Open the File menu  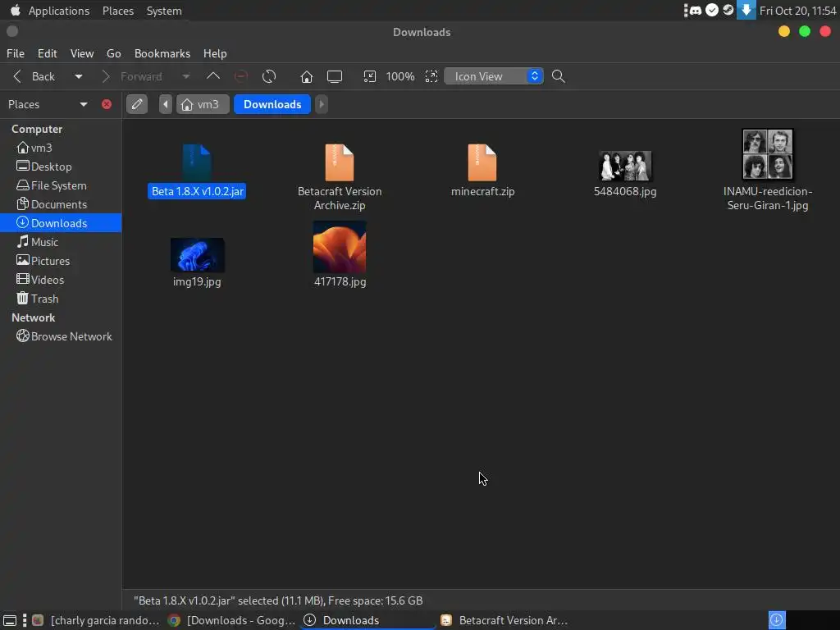pyautogui.click(x=16, y=53)
